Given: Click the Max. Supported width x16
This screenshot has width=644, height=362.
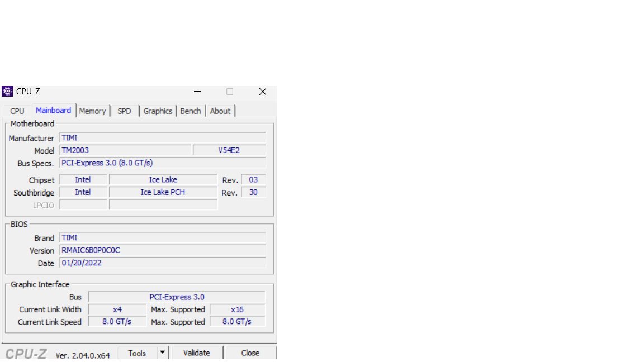Looking at the screenshot, I should click(x=238, y=309).
